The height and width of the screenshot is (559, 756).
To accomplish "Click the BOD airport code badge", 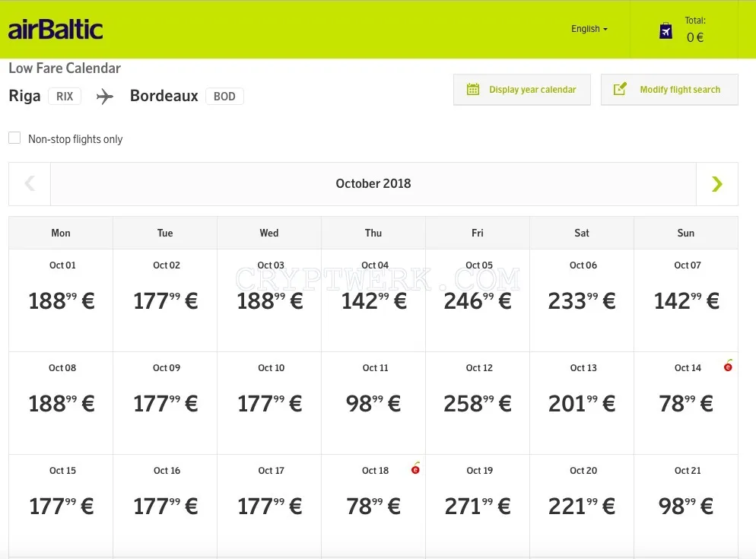I will point(224,97).
